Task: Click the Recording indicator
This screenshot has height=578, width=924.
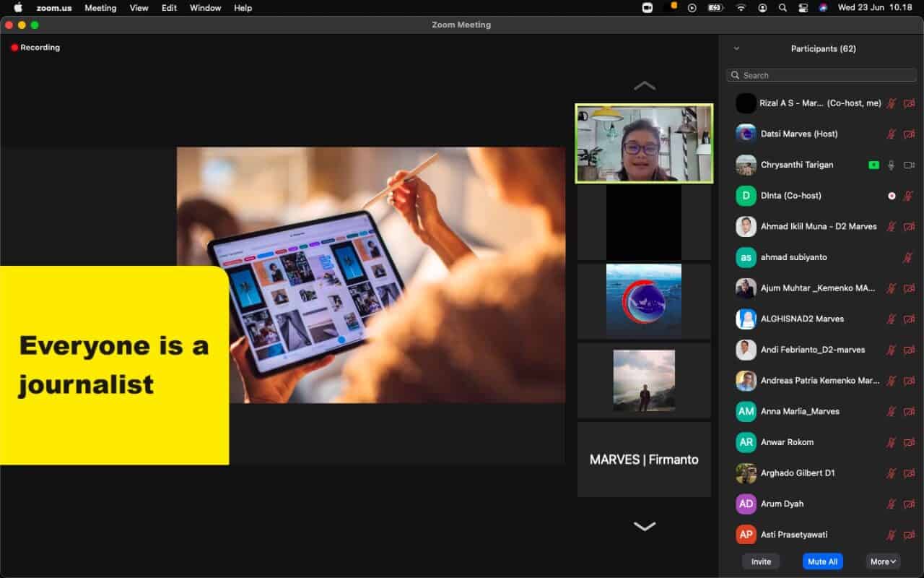Action: point(35,48)
